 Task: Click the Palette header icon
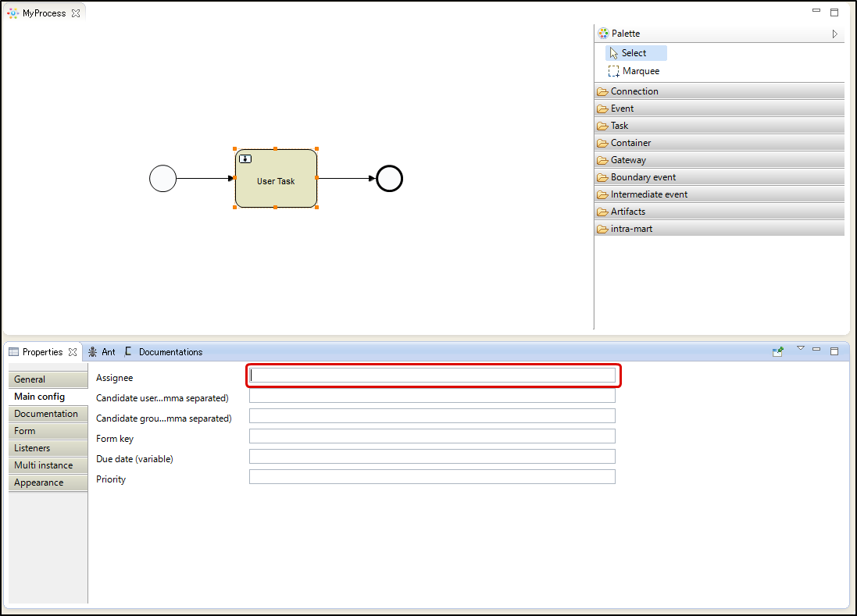[603, 34]
